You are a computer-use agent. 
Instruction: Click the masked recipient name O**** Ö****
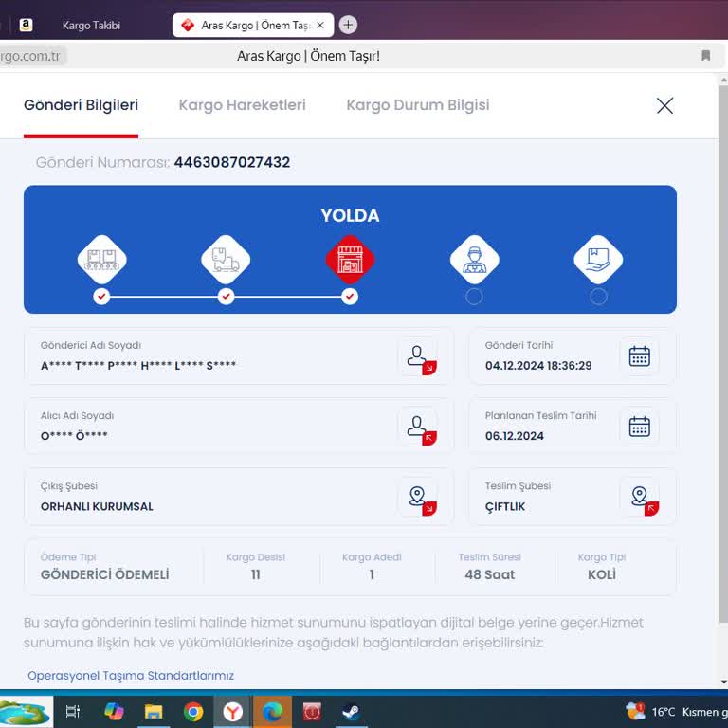pos(74,435)
